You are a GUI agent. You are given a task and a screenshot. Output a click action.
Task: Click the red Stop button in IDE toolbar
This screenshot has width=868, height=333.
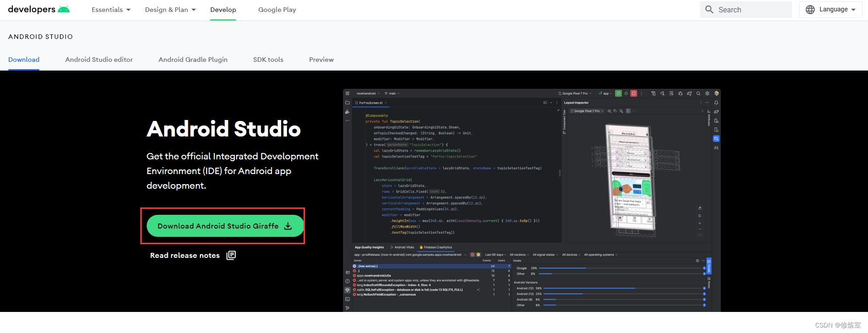pyautogui.click(x=634, y=93)
